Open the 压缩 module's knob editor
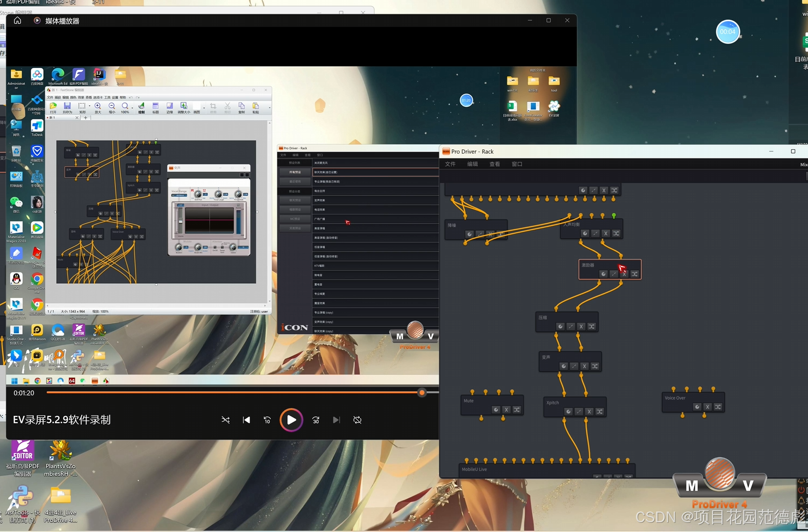The height and width of the screenshot is (532, 808). pos(560,326)
